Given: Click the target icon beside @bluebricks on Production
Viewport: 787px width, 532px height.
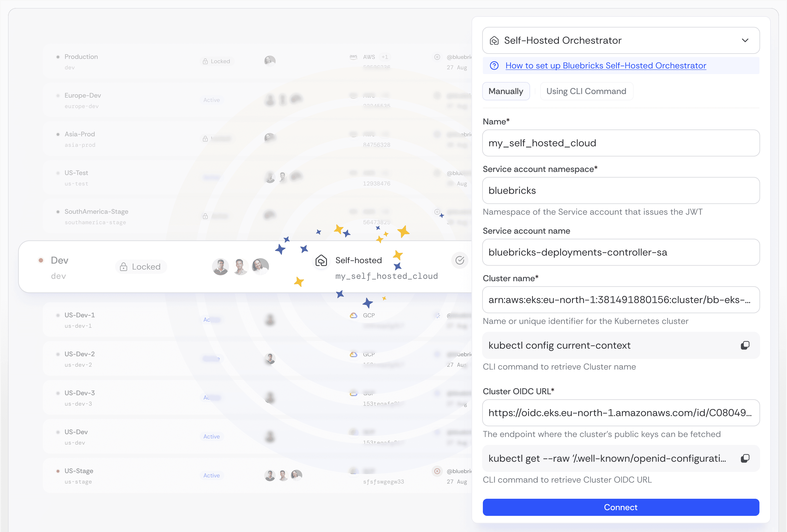Looking at the screenshot, I should 437,57.
